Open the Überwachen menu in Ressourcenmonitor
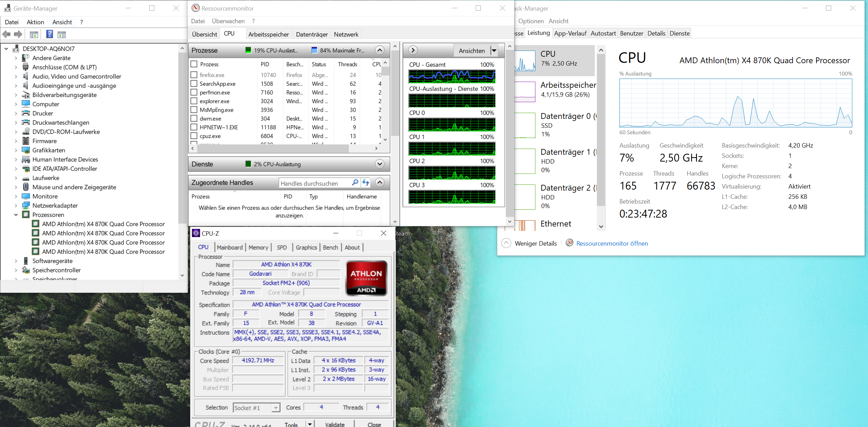Screen dimensions: 868x427 point(228,21)
